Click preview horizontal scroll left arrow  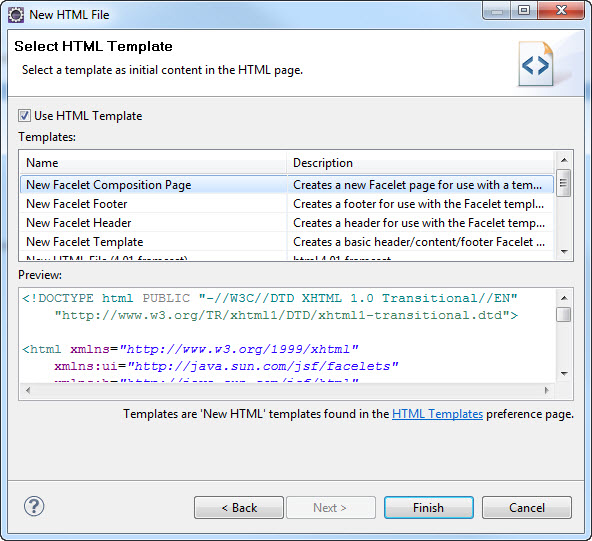pyautogui.click(x=28, y=390)
